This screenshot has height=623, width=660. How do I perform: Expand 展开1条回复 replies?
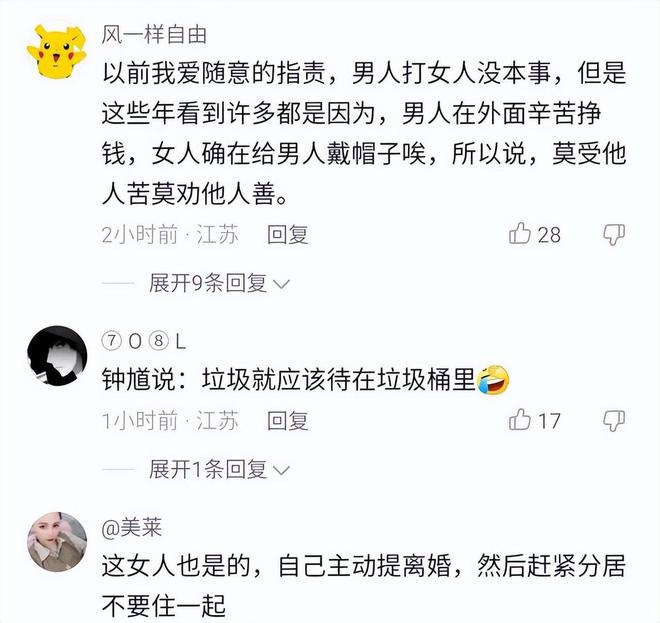click(x=208, y=469)
